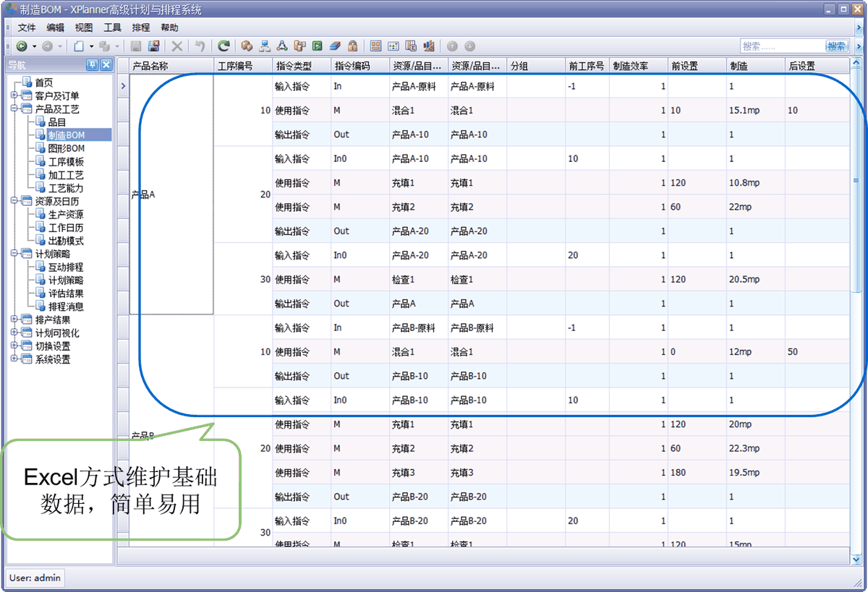Collapse the 资源及日历 tree node

coord(14,201)
